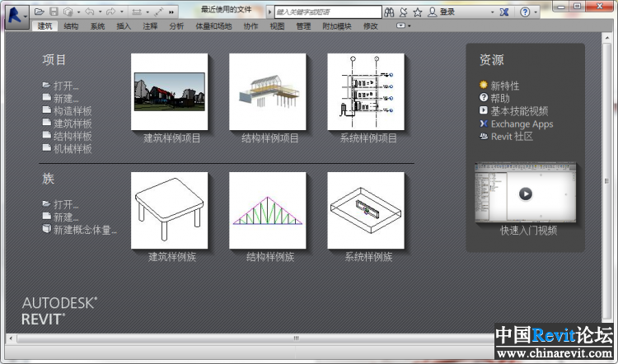This screenshot has height=364, width=618.
Task: Open the Undo history dropdown arrow
Action: click(x=100, y=12)
